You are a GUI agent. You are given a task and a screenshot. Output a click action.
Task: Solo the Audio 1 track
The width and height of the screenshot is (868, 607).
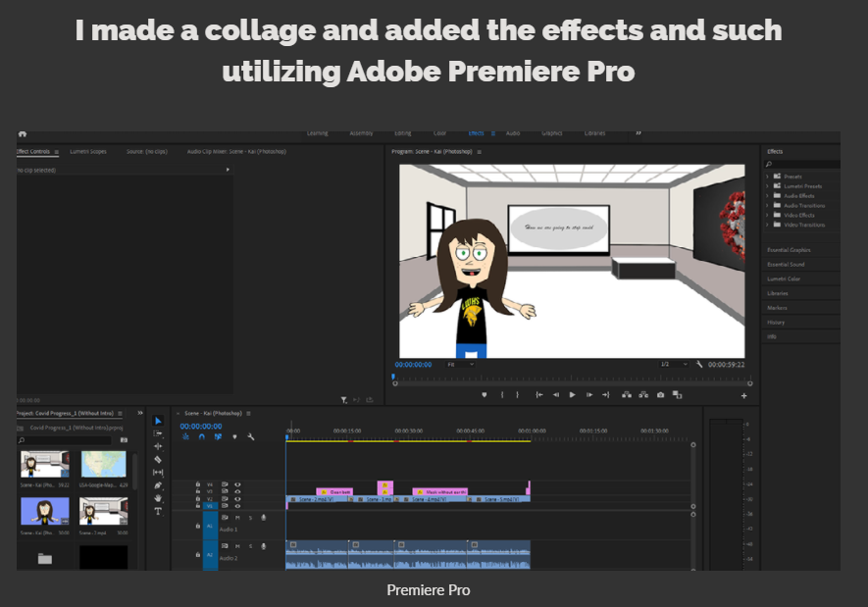pyautogui.click(x=250, y=518)
